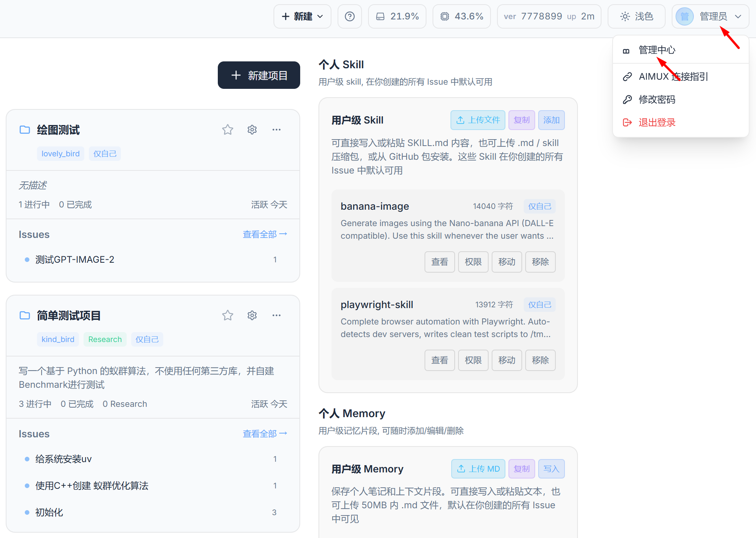Expand the 新建 dropdown in top bar
Viewport: 756px width, 538px height.
[302, 16]
